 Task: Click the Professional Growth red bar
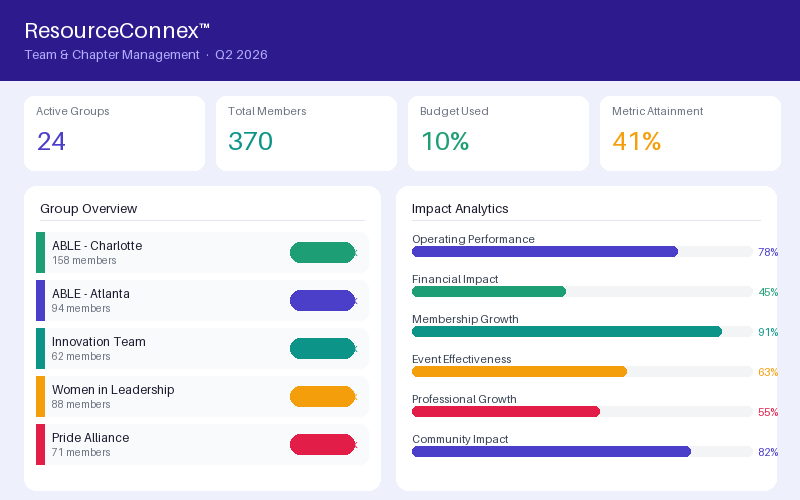point(506,411)
